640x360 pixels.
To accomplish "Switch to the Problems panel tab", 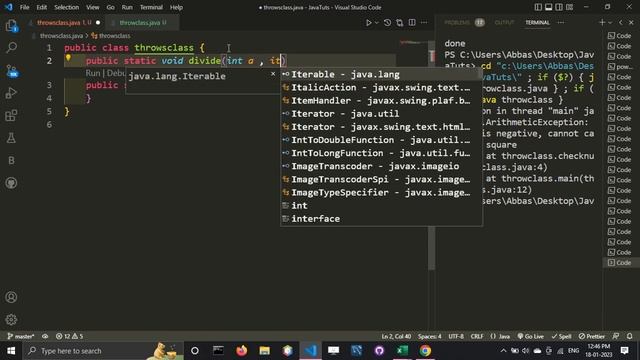I will click(x=464, y=23).
